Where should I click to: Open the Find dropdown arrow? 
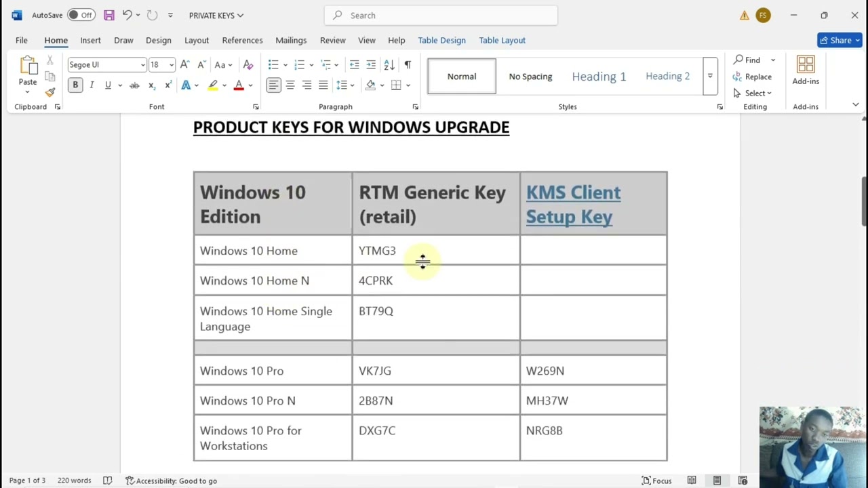coord(772,60)
